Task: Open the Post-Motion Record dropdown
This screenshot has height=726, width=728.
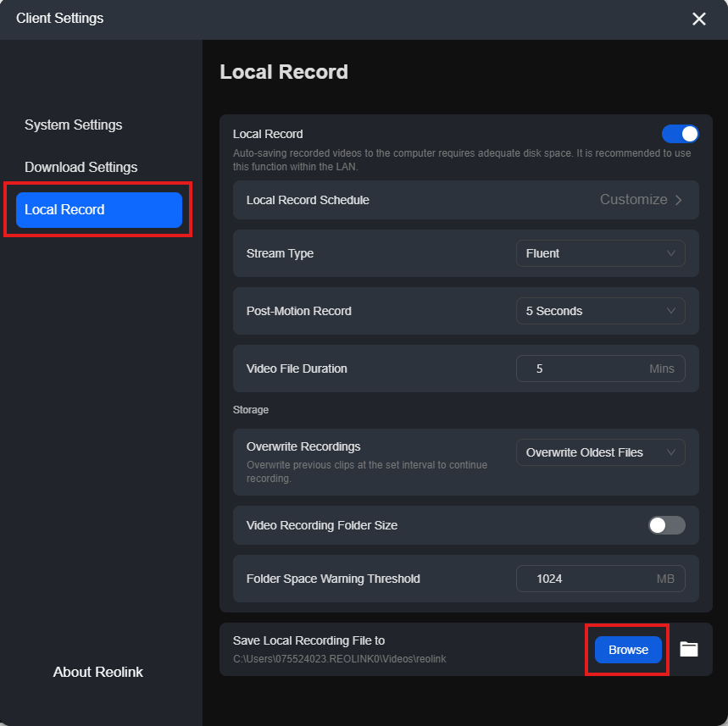Action: coord(600,311)
